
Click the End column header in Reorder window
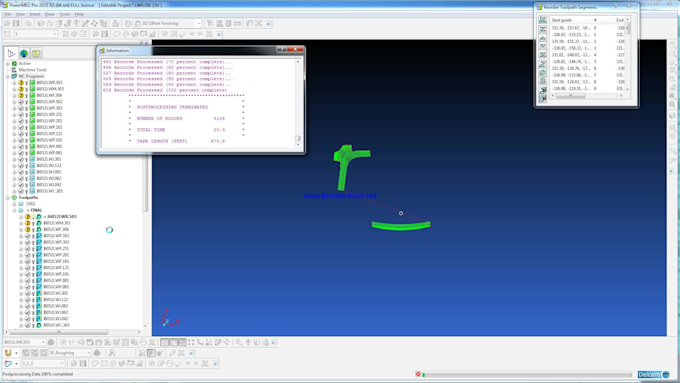coord(620,20)
